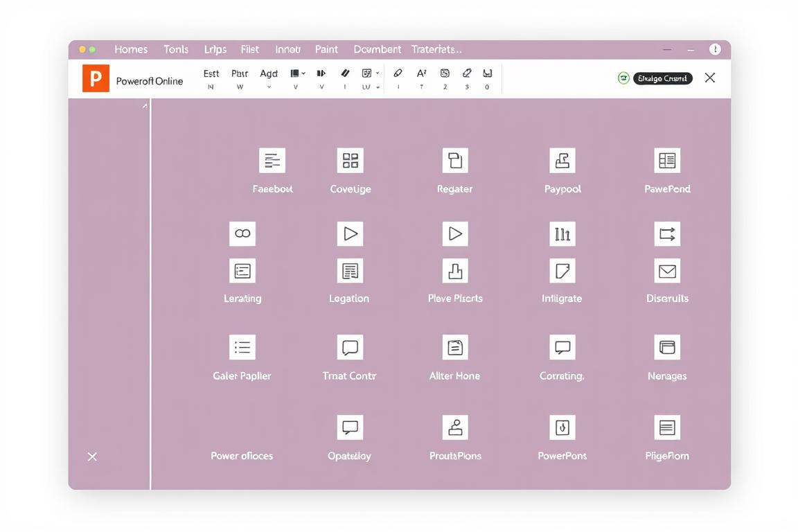The image size is (798, 532).
Task: Click the Faeebout text-lines icon
Action: point(272,161)
